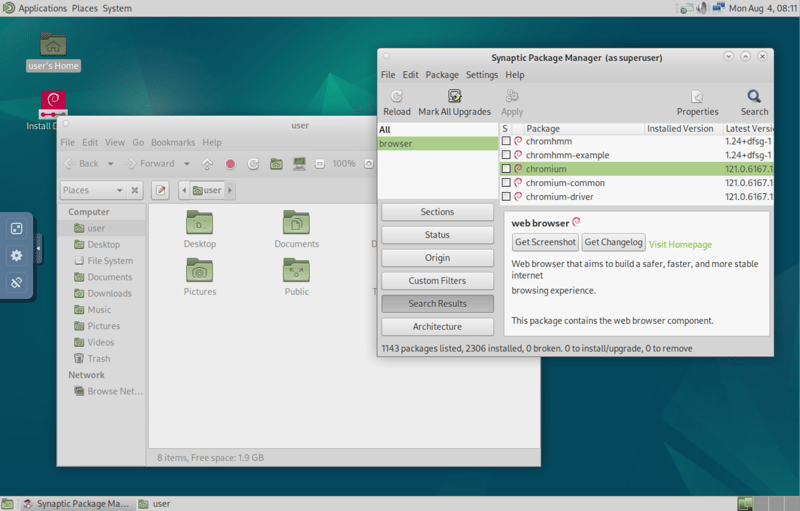Screen dimensions: 800x511
Task: Click the zoom out button beside 100%
Action: [x=319, y=164]
